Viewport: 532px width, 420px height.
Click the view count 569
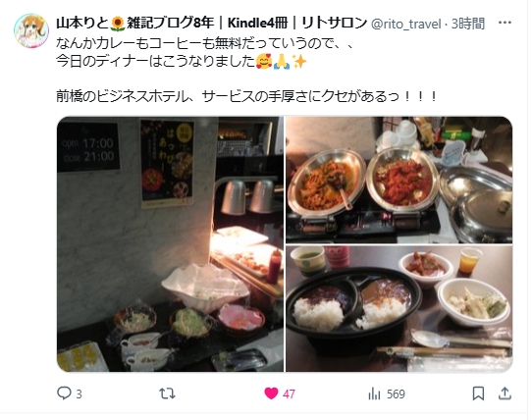pos(396,394)
